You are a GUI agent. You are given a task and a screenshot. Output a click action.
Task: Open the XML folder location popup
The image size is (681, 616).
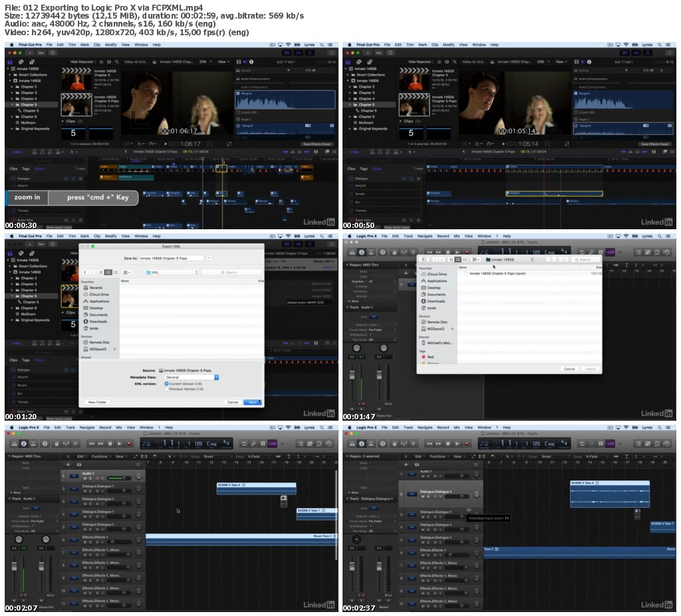click(172, 272)
